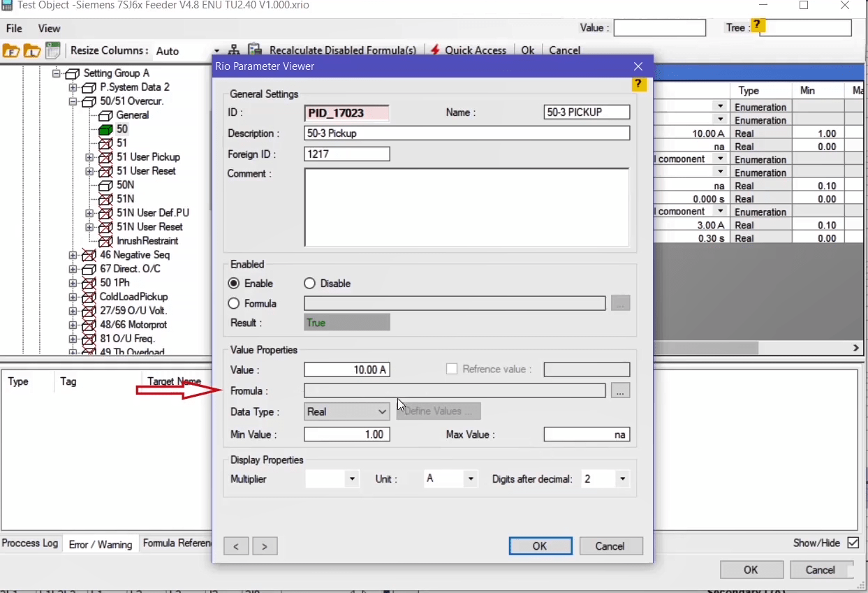Open the Unit dropdown showing A
Viewport: 868px width, 593px height.
[x=450, y=479]
